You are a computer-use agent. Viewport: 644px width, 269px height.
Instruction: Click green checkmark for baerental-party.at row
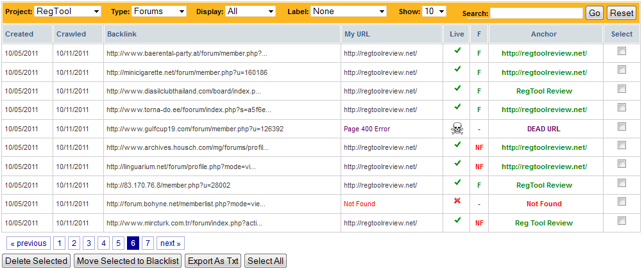(x=457, y=50)
